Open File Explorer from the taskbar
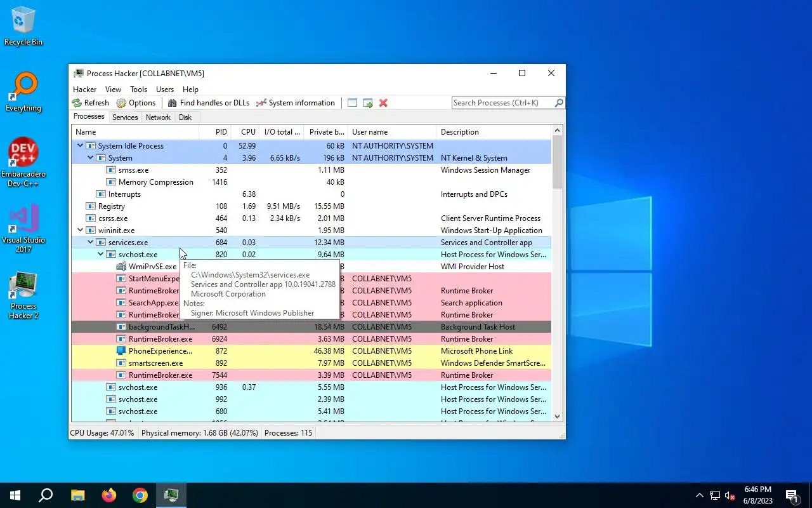812x508 pixels. [x=77, y=495]
